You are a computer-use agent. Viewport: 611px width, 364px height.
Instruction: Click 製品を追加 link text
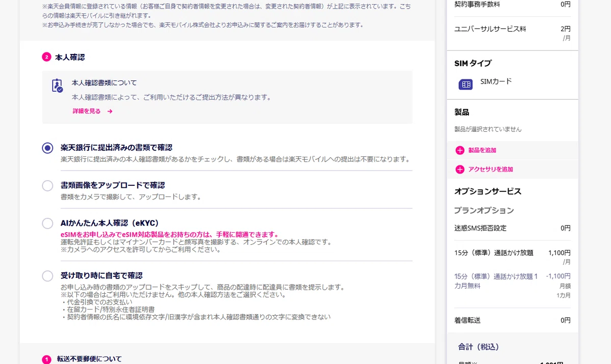point(482,150)
